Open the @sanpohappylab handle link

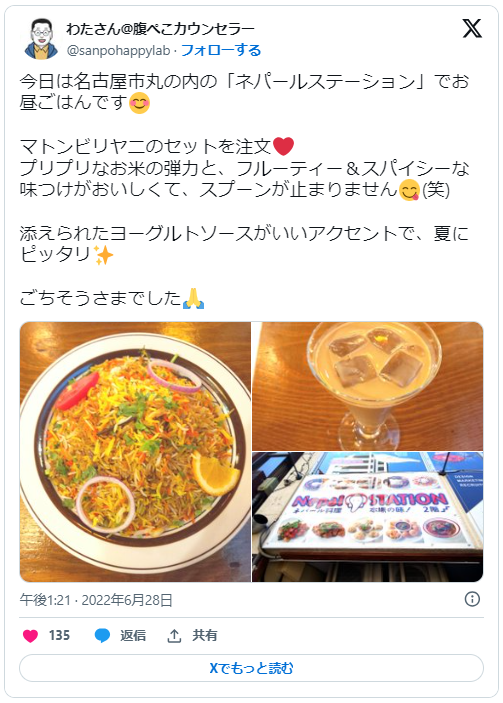[118, 50]
